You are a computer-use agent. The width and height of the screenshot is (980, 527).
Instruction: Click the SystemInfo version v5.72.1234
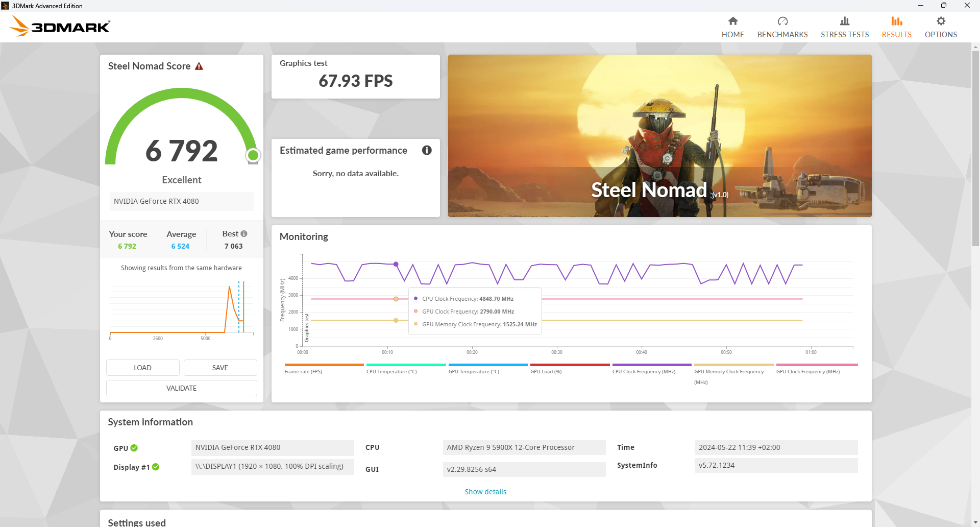click(776, 466)
